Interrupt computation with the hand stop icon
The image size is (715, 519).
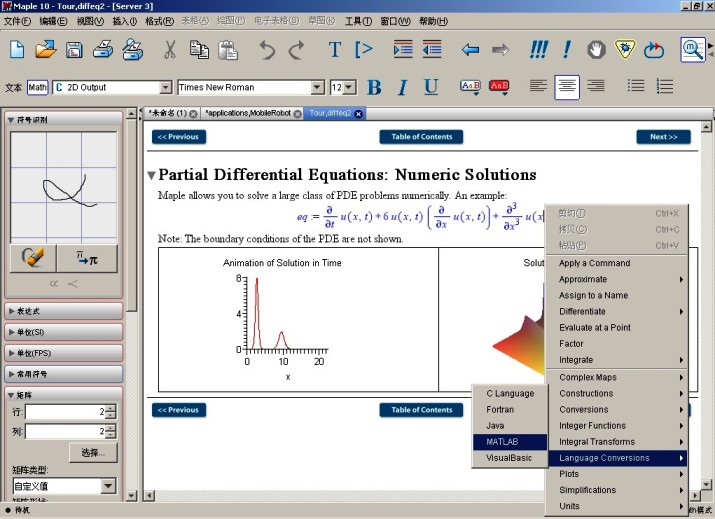(596, 49)
